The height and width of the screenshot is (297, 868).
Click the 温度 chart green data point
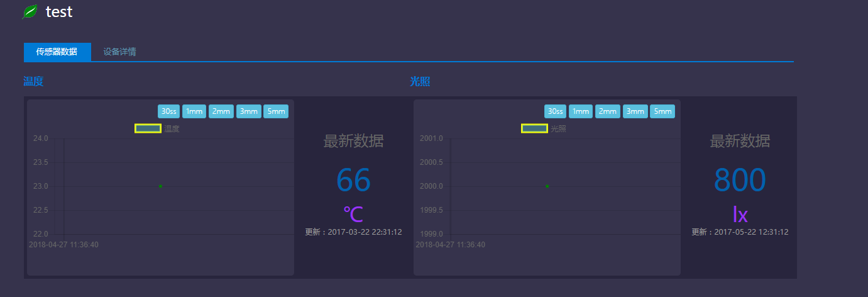pos(160,186)
